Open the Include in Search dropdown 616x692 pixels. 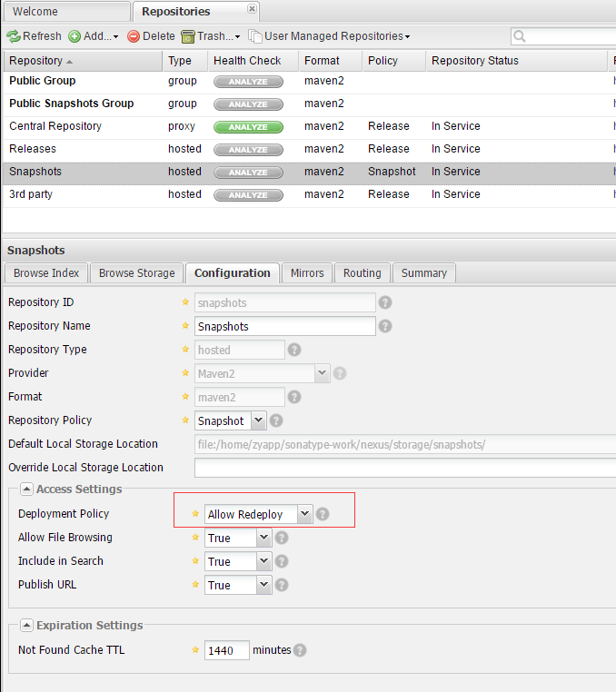click(263, 561)
